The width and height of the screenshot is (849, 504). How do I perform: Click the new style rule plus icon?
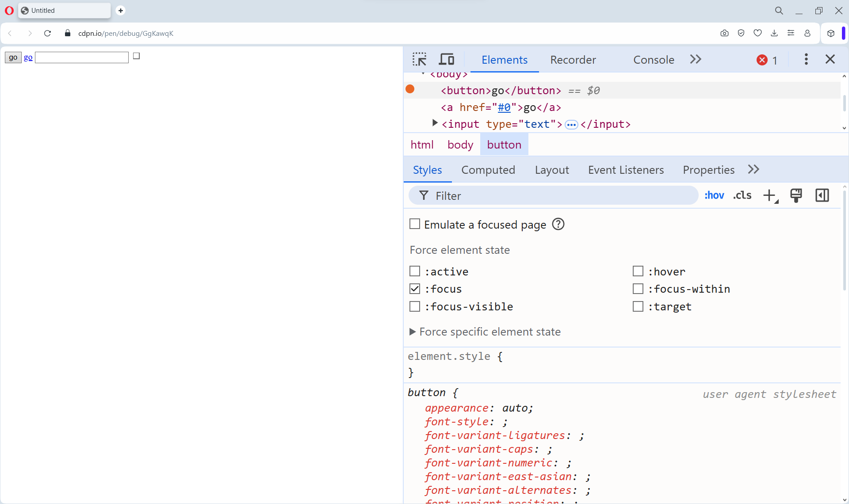tap(769, 195)
